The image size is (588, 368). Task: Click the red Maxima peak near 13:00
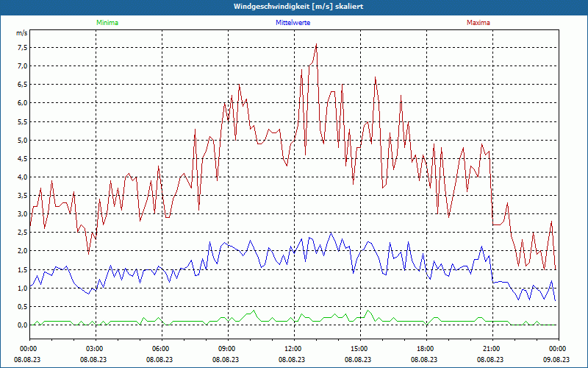pyautogui.click(x=316, y=44)
